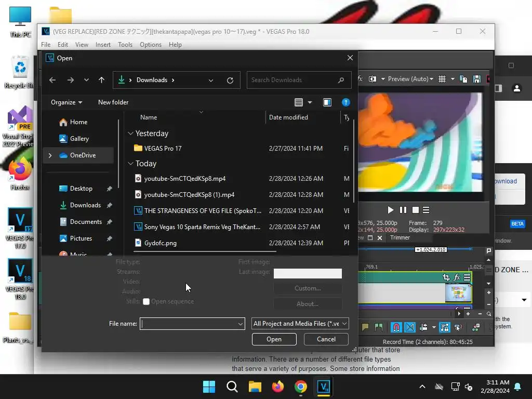Open File Explorer from the taskbar
The height and width of the screenshot is (399, 532).
(x=255, y=387)
